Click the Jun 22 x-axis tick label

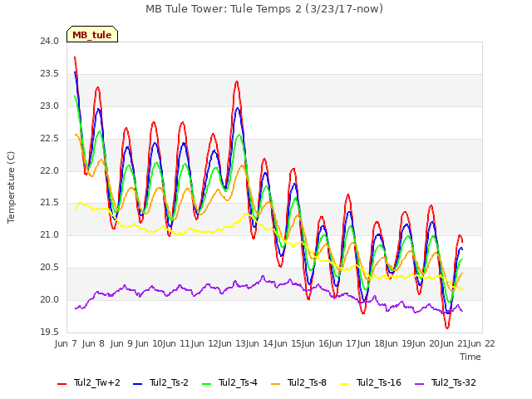coord(481,343)
